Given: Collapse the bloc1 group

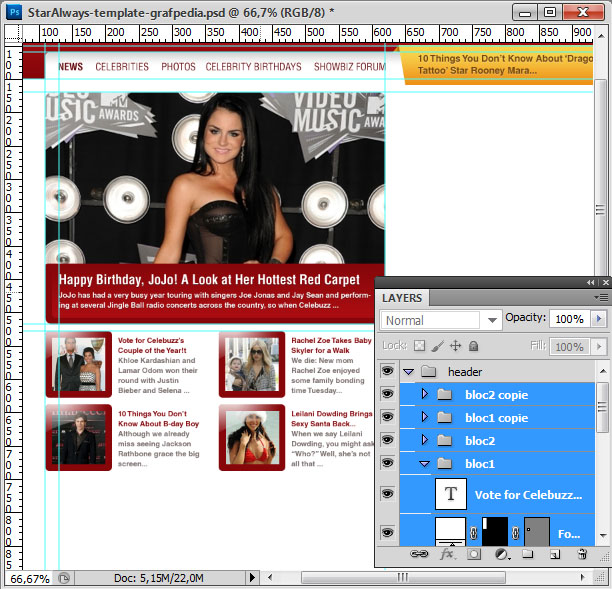Looking at the screenshot, I should (x=425, y=464).
